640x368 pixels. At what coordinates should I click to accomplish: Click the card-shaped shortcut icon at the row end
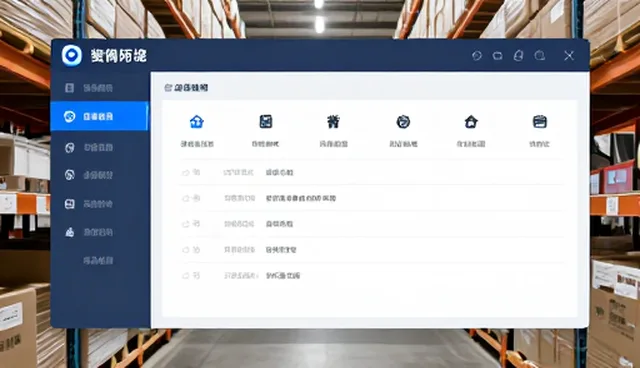540,122
